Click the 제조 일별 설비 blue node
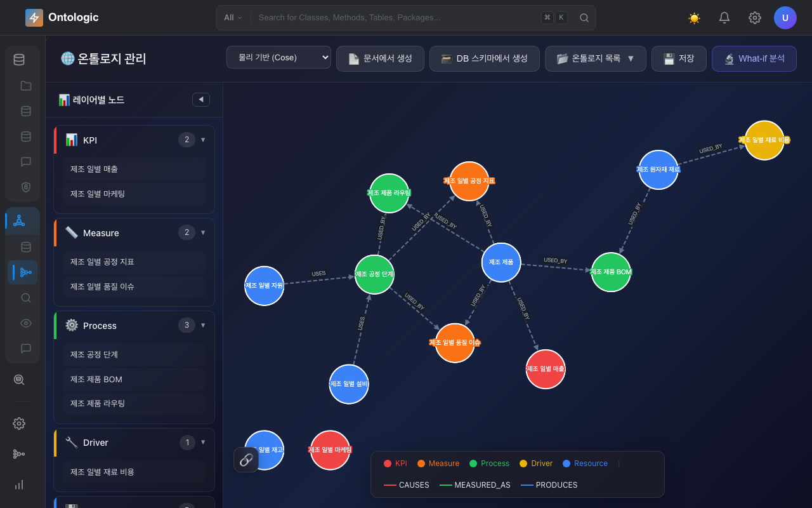The height and width of the screenshot is (508, 812). (x=349, y=384)
